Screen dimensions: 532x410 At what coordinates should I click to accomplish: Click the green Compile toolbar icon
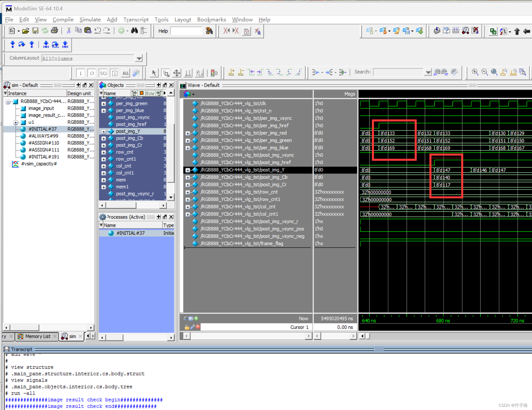(x=121, y=31)
